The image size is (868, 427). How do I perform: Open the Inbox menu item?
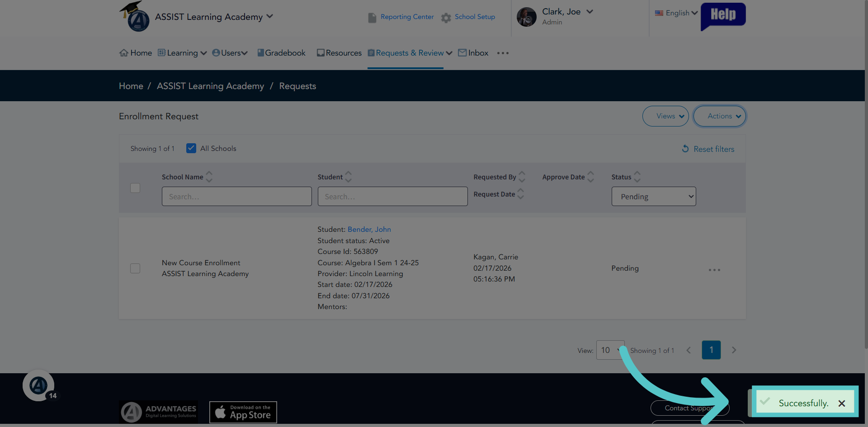pos(473,53)
